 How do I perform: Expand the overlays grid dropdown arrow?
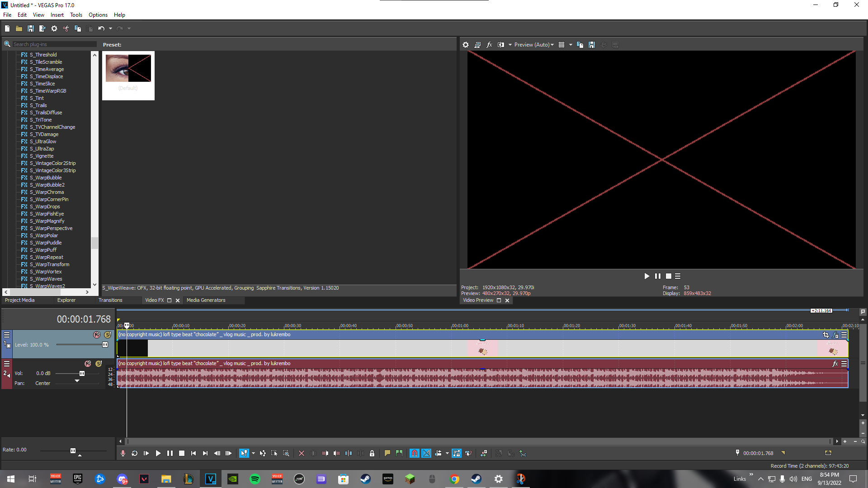[571, 45]
